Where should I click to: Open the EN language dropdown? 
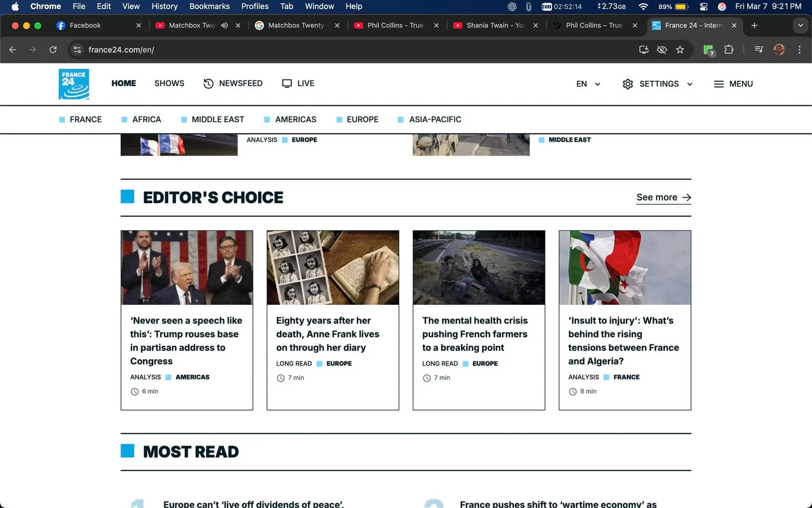click(588, 84)
